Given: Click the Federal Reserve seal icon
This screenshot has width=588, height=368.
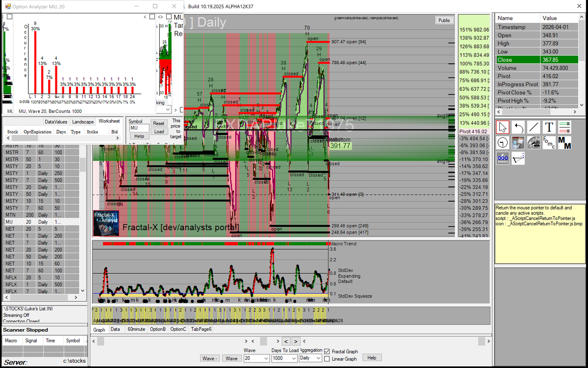Looking at the screenshot, I should 534,143.
